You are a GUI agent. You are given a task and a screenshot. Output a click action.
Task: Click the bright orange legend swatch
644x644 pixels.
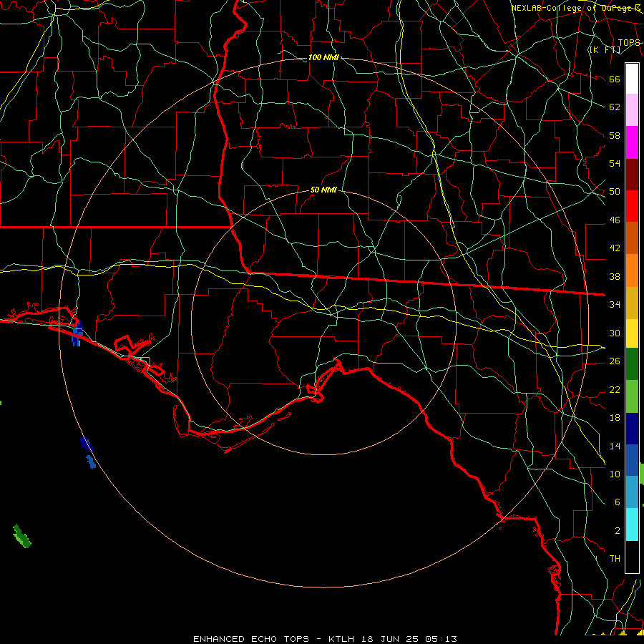[632, 270]
